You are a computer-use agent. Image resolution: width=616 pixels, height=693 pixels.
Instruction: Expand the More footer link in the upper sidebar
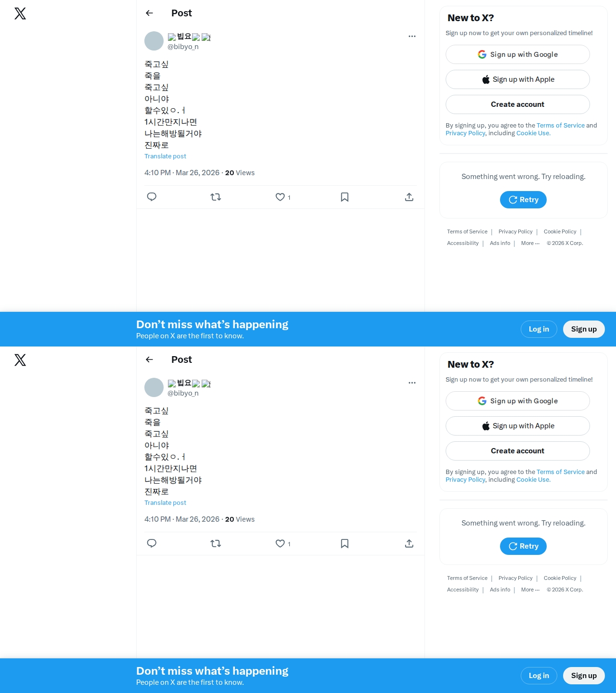530,244
